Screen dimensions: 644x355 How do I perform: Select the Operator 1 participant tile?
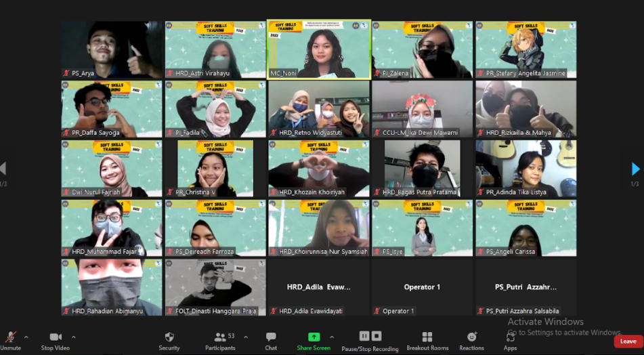pos(422,287)
